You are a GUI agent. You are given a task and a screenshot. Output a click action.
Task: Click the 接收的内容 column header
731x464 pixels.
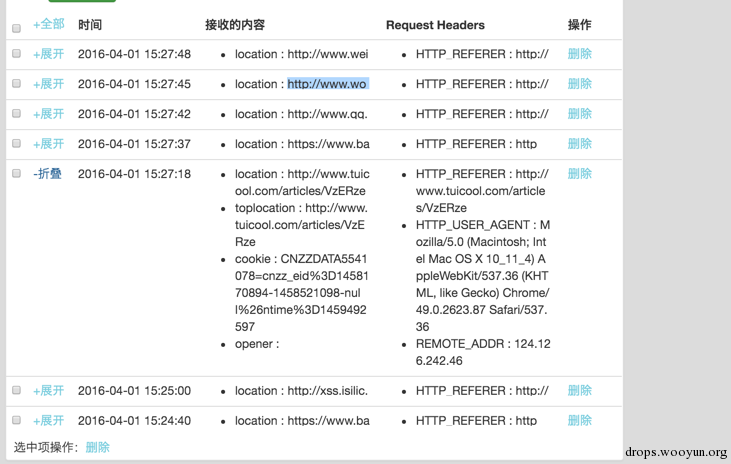235,25
